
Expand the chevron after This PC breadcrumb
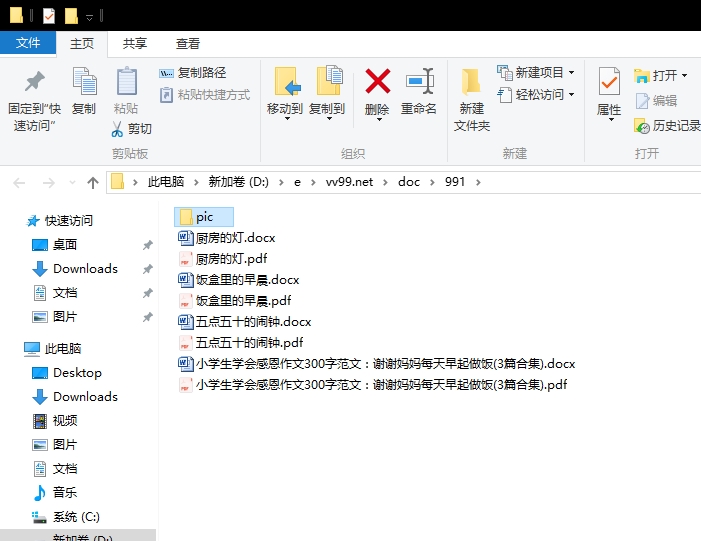[x=196, y=182]
